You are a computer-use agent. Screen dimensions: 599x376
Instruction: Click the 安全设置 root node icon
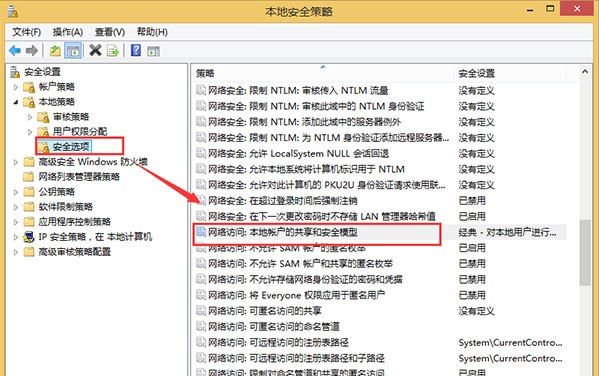[15, 71]
